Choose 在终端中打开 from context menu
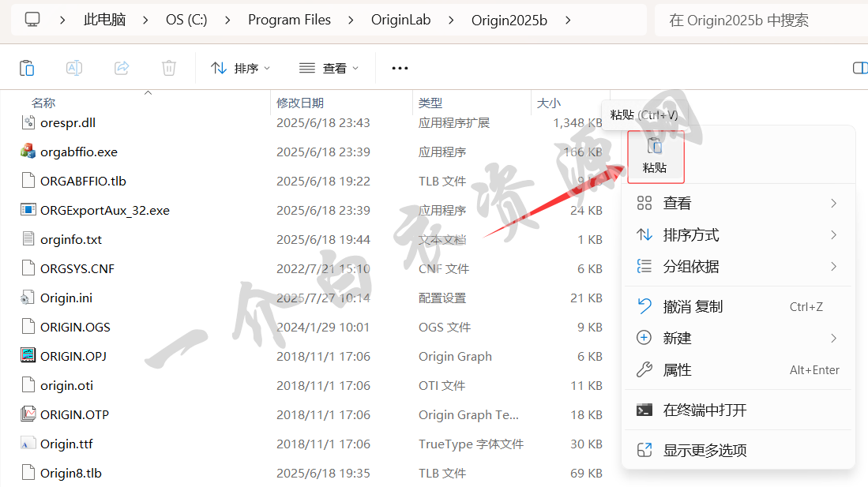The width and height of the screenshot is (868, 487). pos(738,410)
